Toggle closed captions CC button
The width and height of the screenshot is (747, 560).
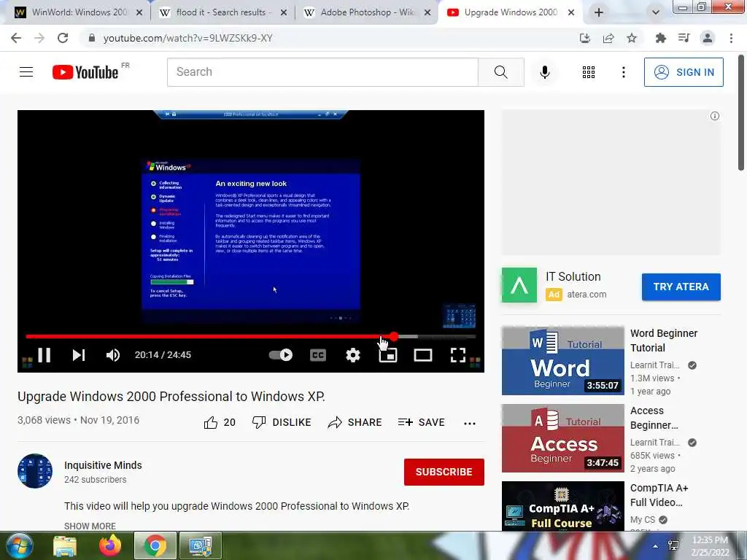click(x=318, y=355)
